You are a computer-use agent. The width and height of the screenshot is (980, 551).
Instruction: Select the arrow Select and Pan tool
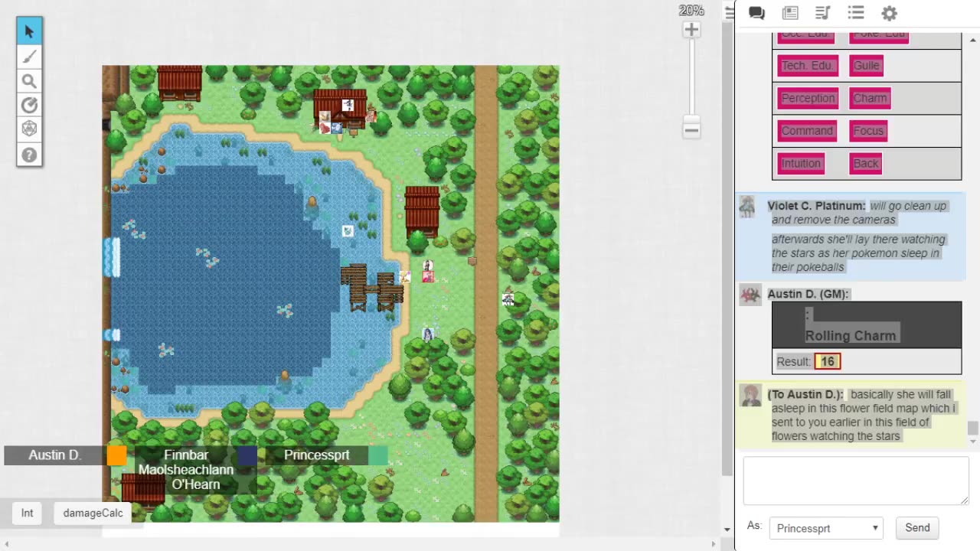[29, 31]
